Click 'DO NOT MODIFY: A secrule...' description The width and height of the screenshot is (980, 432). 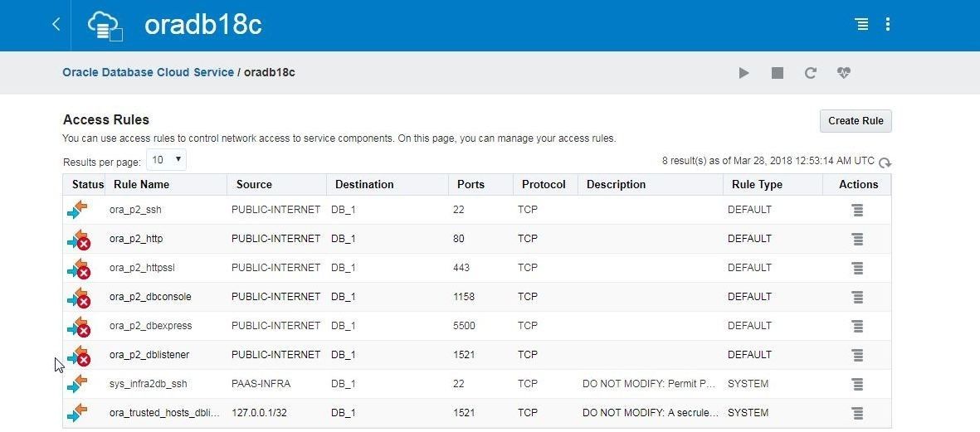coord(651,413)
